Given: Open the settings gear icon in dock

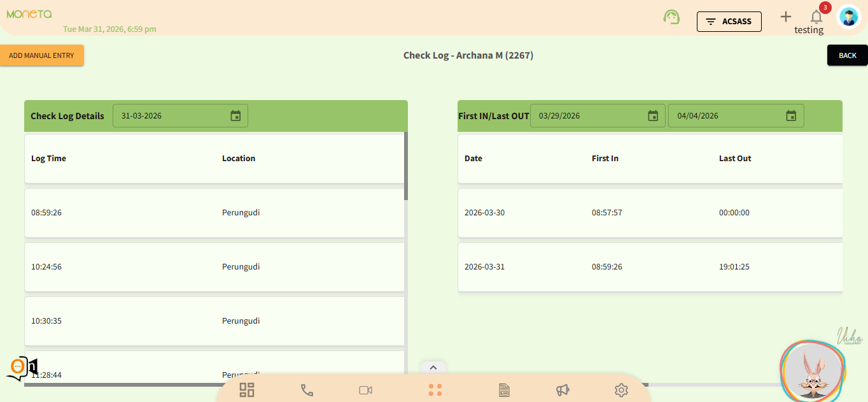Looking at the screenshot, I should pyautogui.click(x=621, y=390).
